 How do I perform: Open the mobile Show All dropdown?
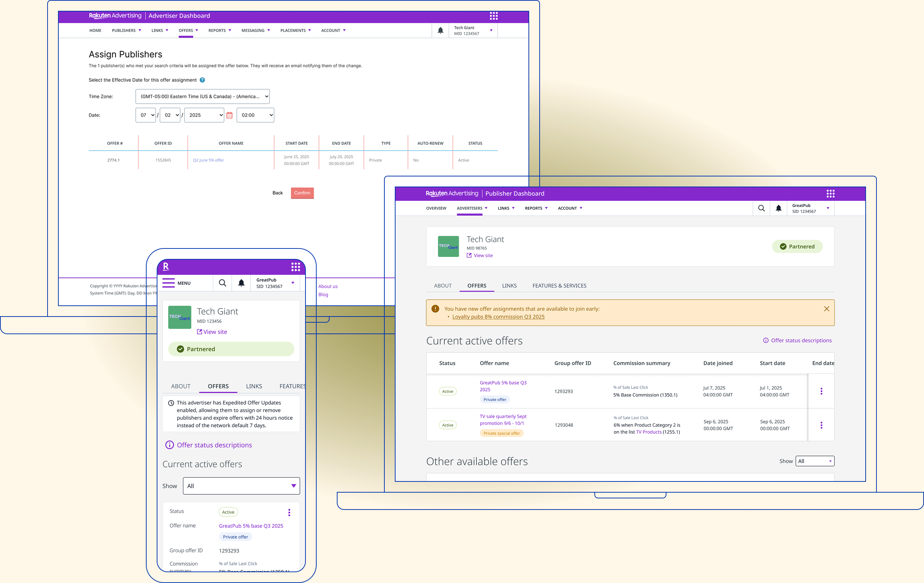point(241,486)
